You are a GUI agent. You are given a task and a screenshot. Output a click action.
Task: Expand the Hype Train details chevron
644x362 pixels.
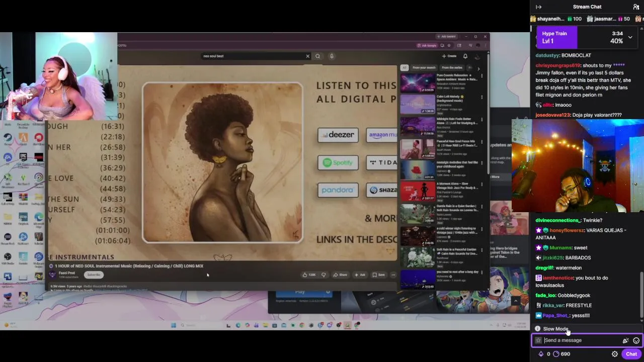pyautogui.click(x=630, y=37)
